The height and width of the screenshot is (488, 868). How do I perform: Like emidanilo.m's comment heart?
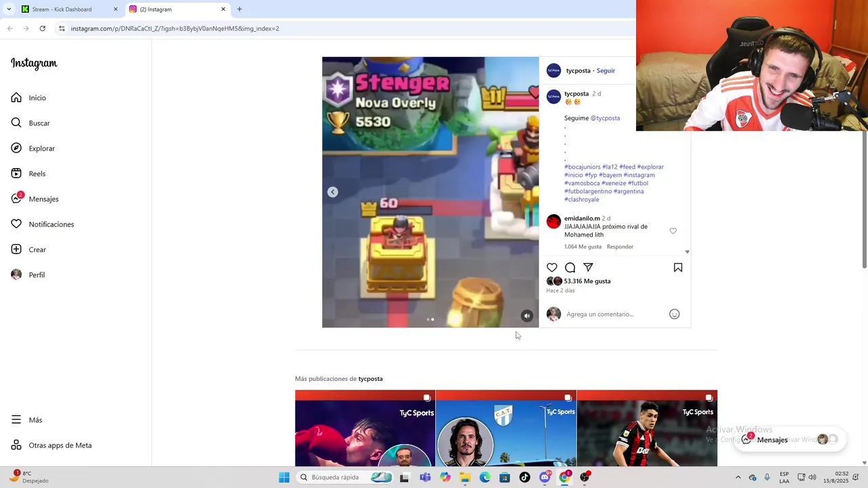[673, 231]
